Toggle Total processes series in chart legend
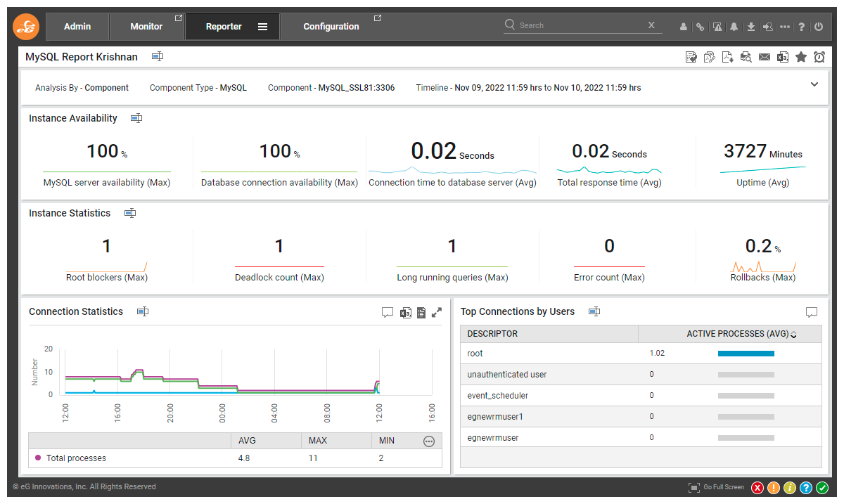The height and width of the screenshot is (504, 844). [x=71, y=458]
